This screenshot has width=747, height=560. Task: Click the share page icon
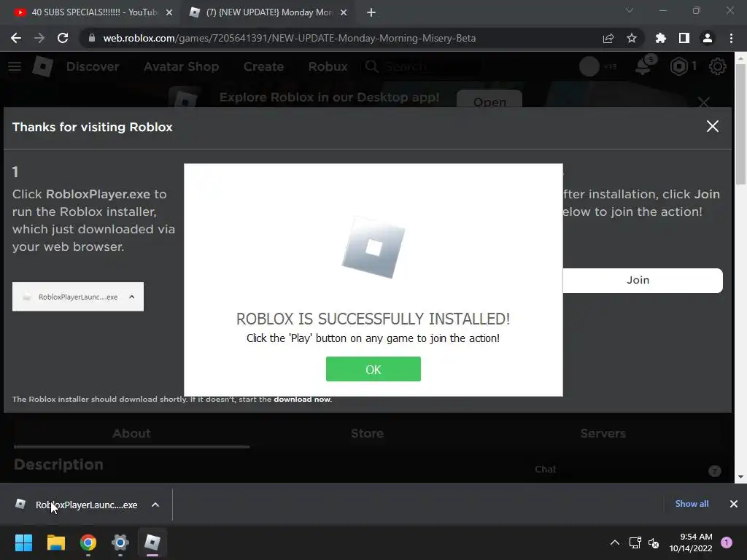(608, 38)
